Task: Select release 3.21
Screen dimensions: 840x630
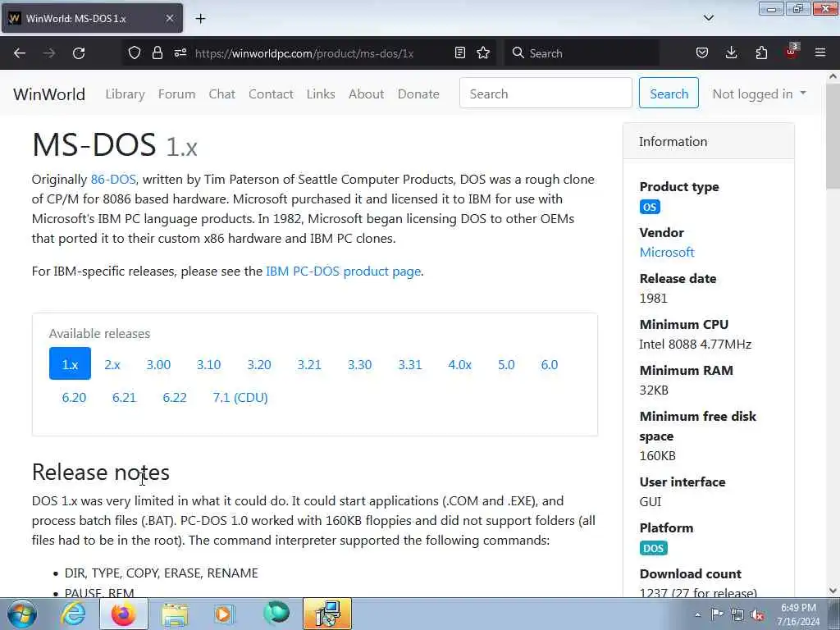Action: click(x=309, y=364)
